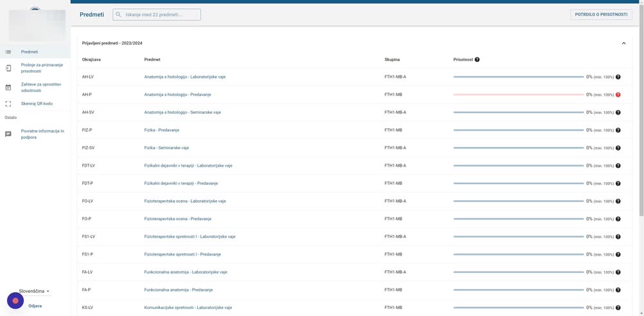The height and width of the screenshot is (316, 644).
Task: Click the search field Iskanje med 22 predmeti
Action: click(157, 15)
